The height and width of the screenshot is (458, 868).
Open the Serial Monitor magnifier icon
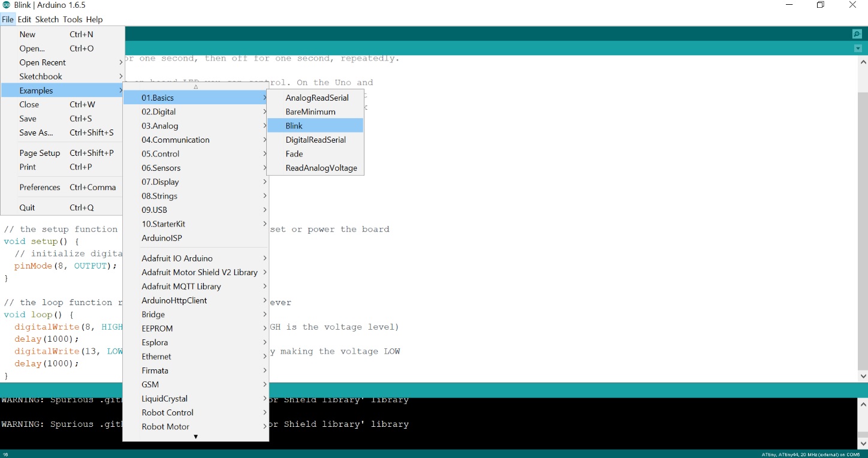(857, 34)
